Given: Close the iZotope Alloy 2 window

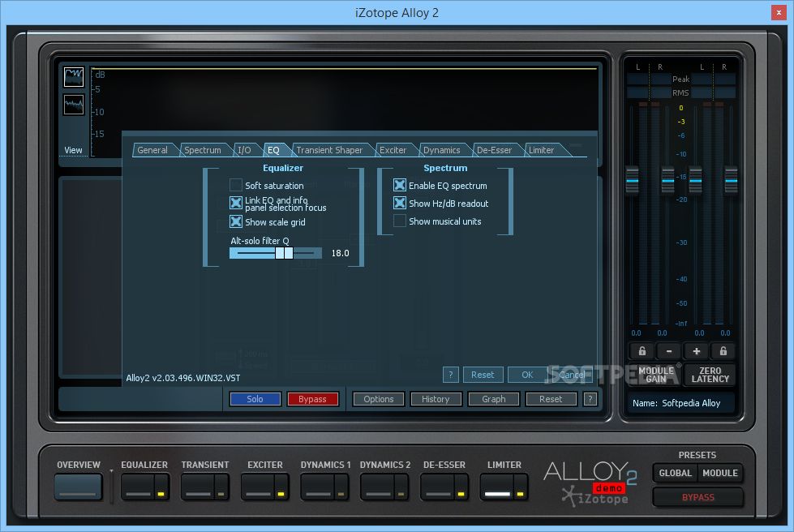Looking at the screenshot, I should [x=779, y=13].
